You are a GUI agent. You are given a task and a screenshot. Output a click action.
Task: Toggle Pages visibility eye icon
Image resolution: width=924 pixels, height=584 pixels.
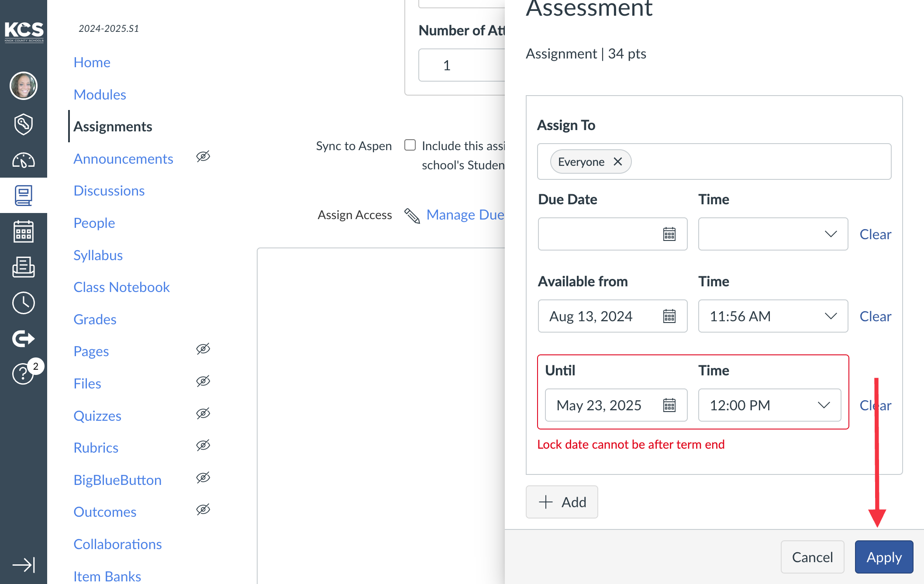point(203,349)
